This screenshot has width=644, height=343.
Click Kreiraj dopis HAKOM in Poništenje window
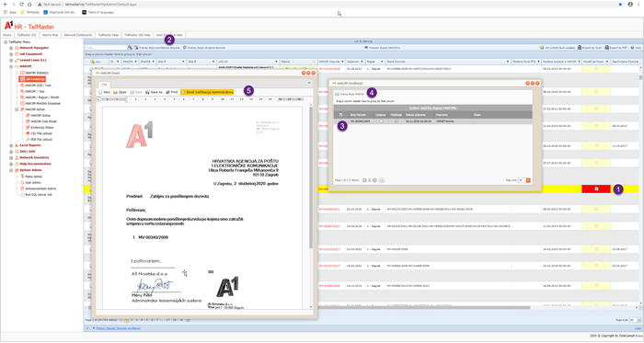click(x=350, y=94)
